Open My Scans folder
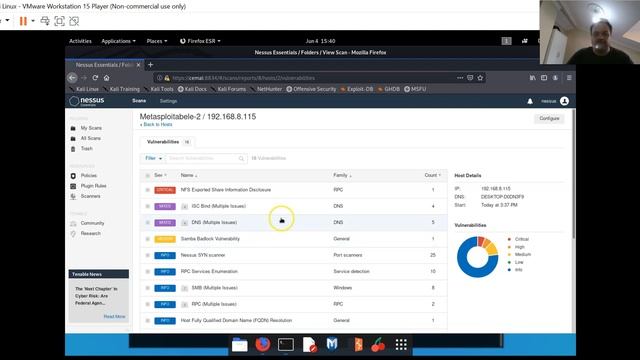This screenshot has height=360, width=640. [x=91, y=128]
